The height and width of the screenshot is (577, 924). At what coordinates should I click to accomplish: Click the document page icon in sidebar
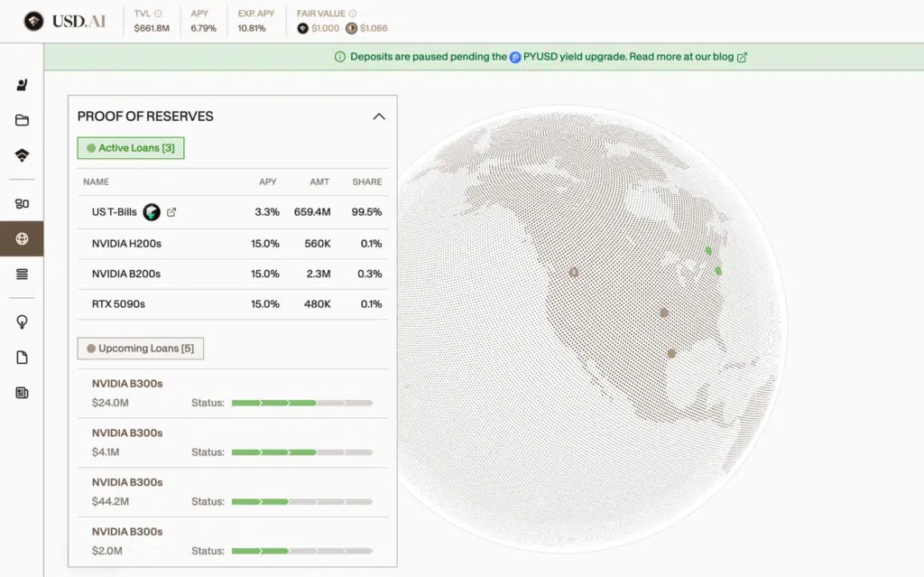(22, 358)
